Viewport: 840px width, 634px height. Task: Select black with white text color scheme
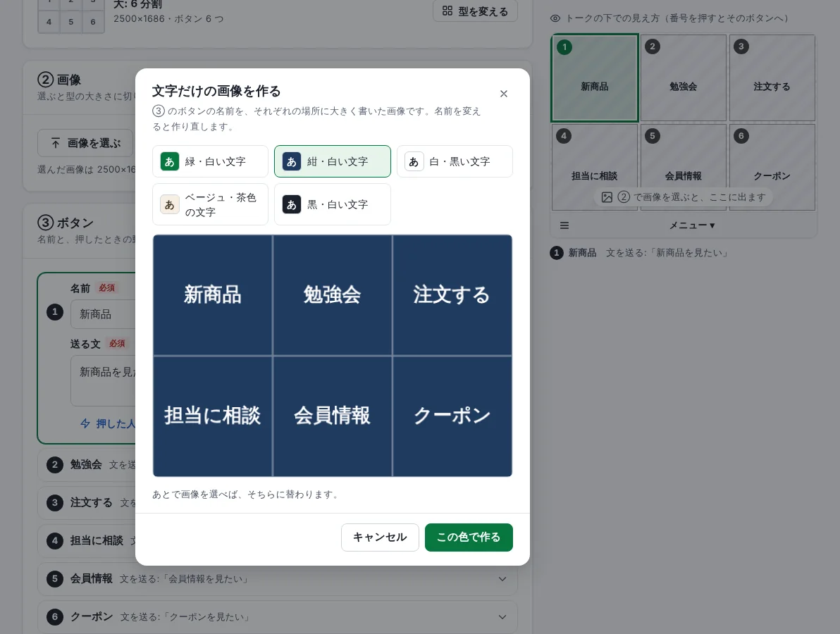332,204
